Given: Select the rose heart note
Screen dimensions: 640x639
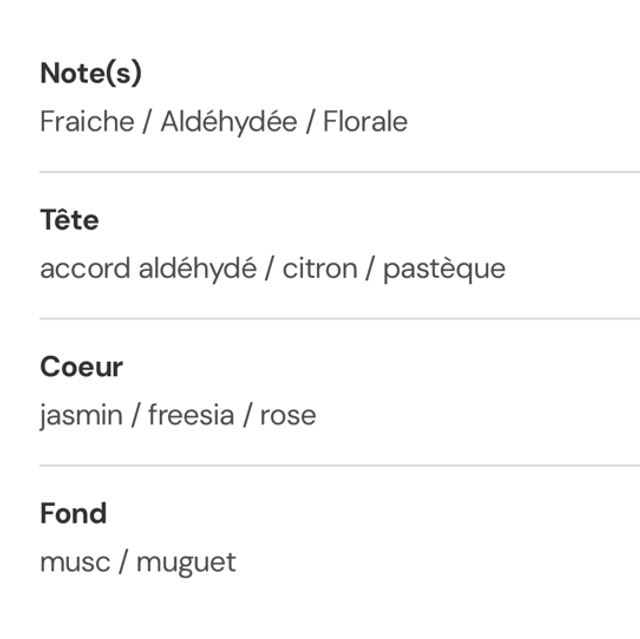Looking at the screenshot, I should 288,415.
